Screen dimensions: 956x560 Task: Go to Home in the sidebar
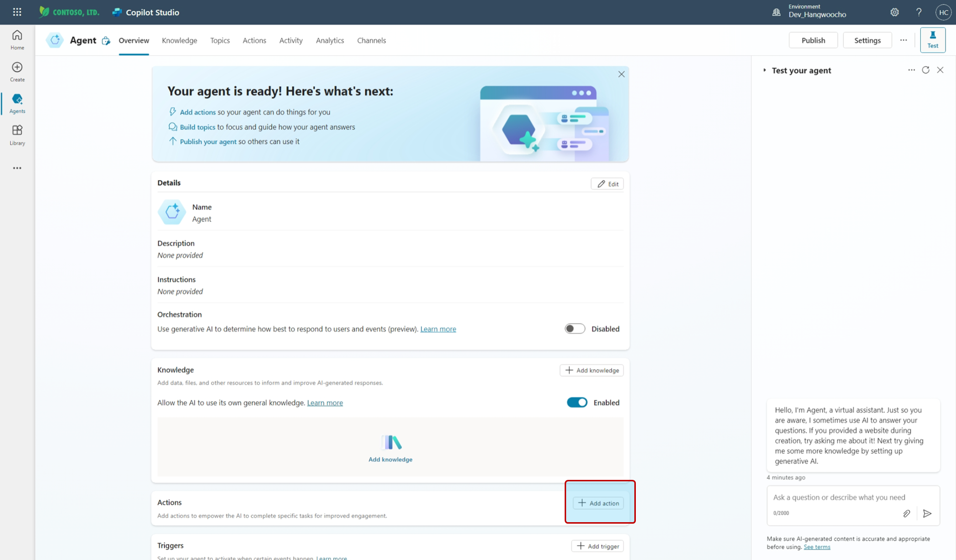(x=17, y=40)
